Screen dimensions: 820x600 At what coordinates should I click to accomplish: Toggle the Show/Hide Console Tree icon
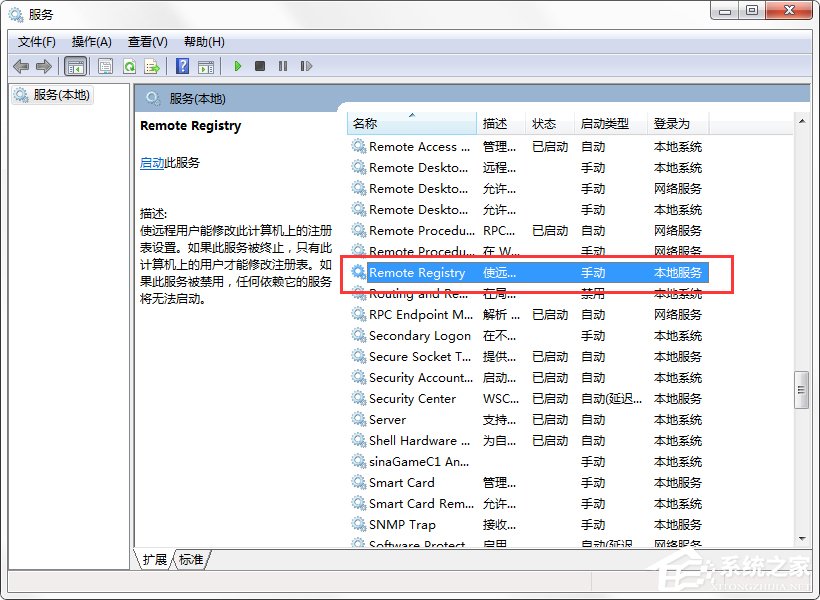tap(75, 66)
